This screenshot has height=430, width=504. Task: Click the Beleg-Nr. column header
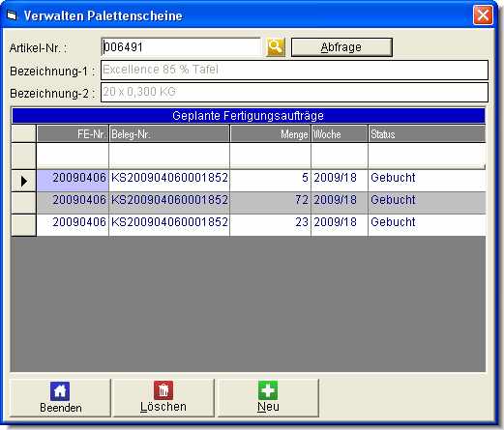[x=169, y=134]
